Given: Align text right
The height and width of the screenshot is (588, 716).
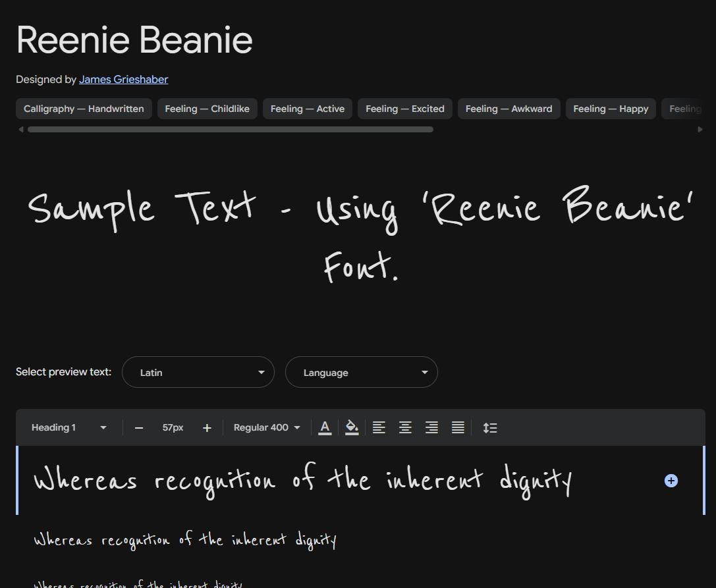Looking at the screenshot, I should [x=431, y=428].
